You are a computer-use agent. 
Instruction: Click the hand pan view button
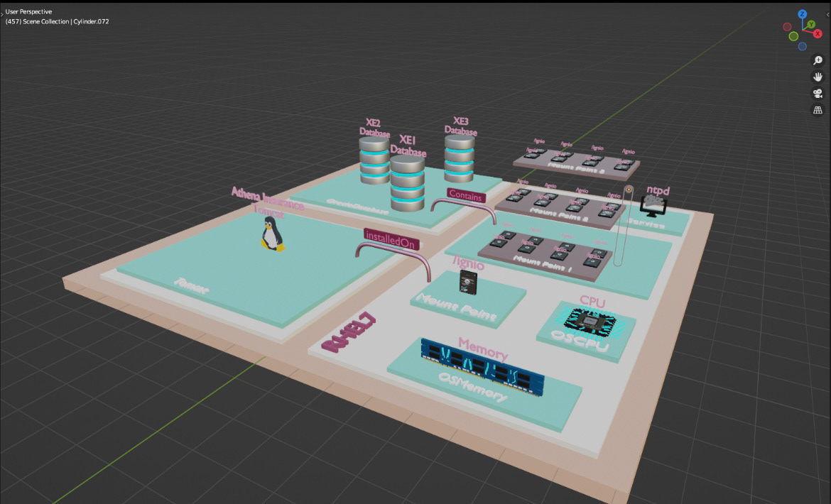coord(818,77)
